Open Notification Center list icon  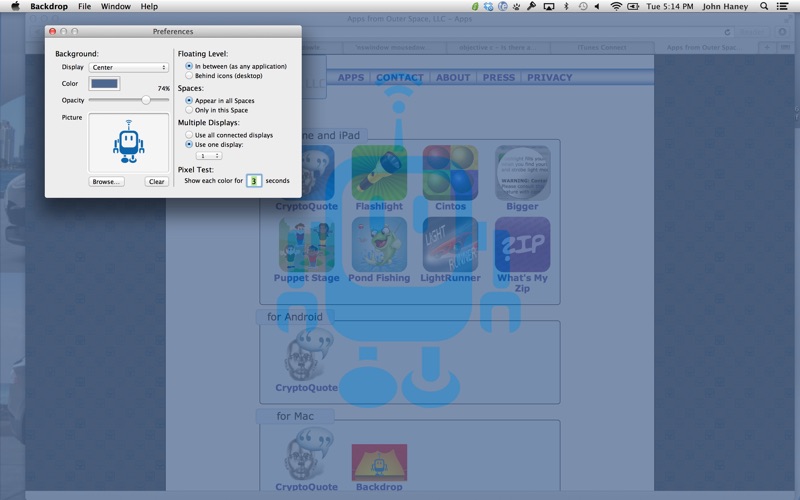[x=782, y=6]
